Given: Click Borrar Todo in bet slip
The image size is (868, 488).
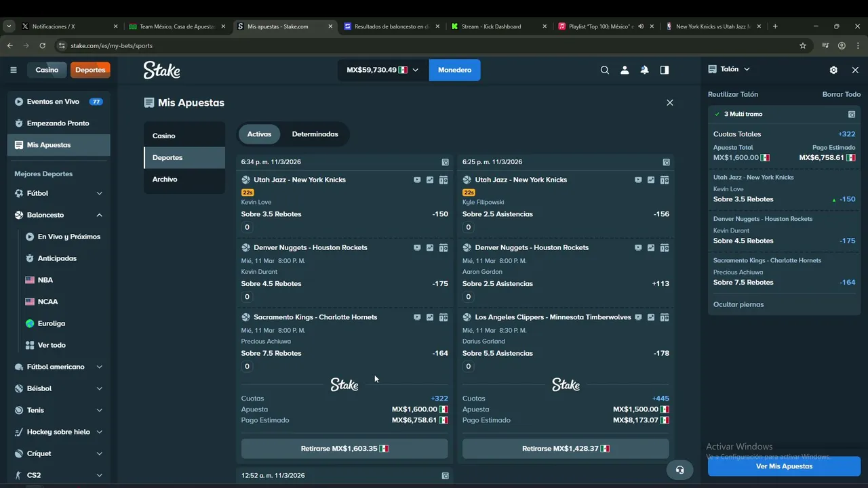Looking at the screenshot, I should point(842,94).
